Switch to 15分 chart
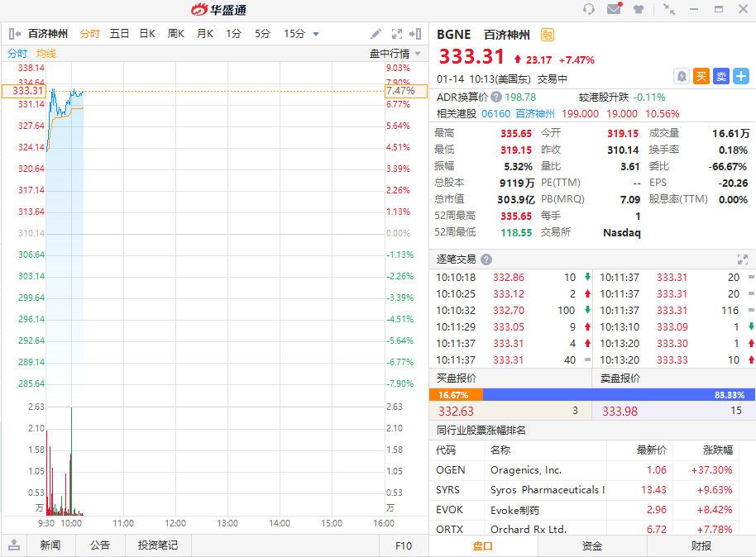The height and width of the screenshot is (557, 756). point(294,34)
